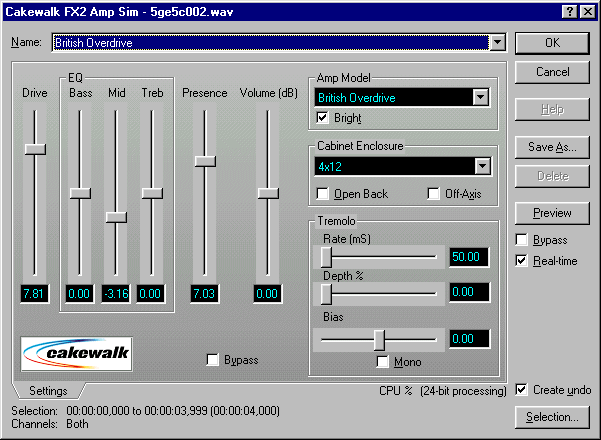Enable the Open Back checkbox
601x440 pixels.
(322, 194)
